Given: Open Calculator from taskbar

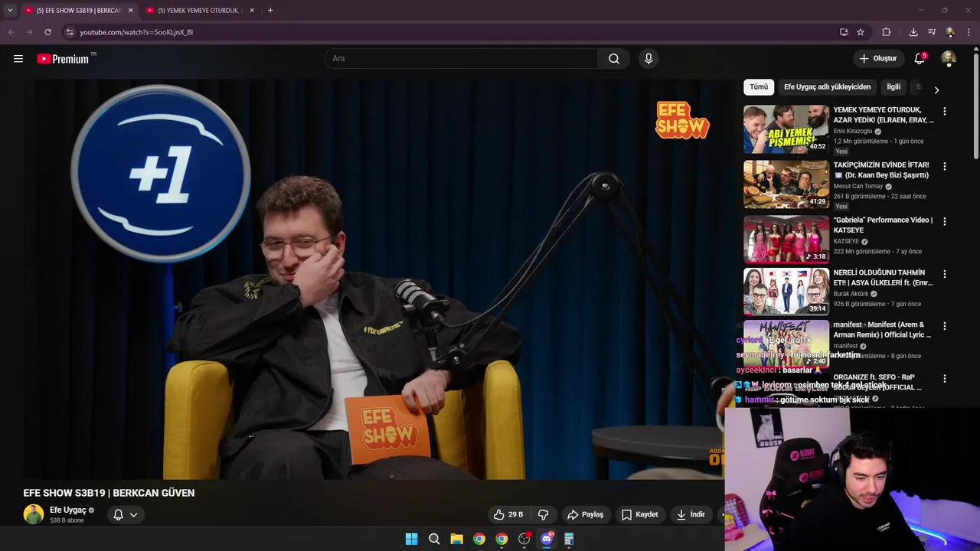Looking at the screenshot, I should (569, 539).
